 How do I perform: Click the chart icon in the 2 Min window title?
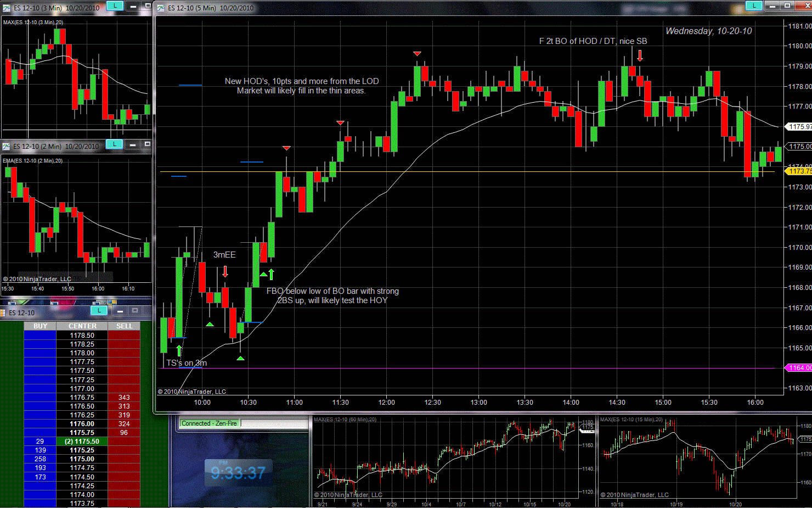pyautogui.click(x=7, y=146)
